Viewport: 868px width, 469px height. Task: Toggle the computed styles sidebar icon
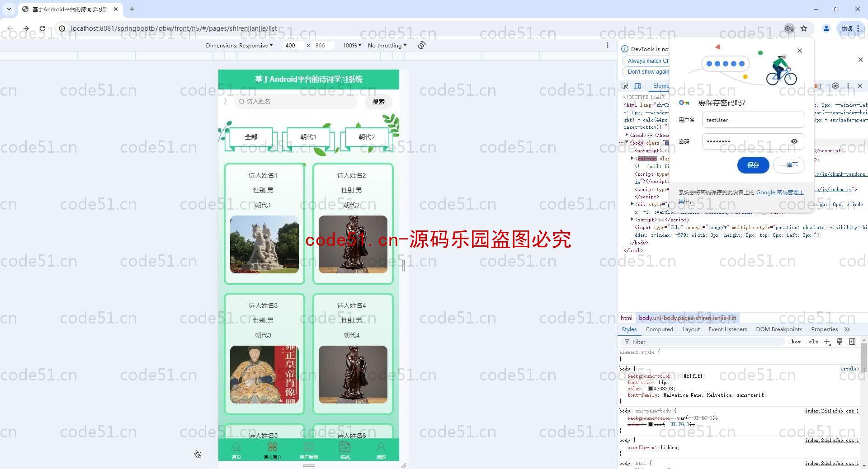(x=852, y=342)
